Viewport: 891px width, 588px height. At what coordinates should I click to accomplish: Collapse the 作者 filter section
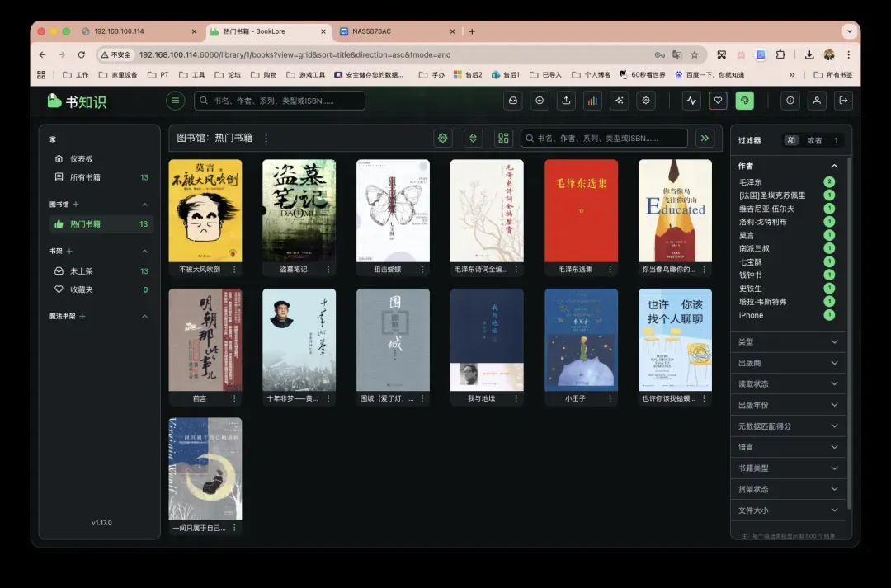tap(834, 166)
